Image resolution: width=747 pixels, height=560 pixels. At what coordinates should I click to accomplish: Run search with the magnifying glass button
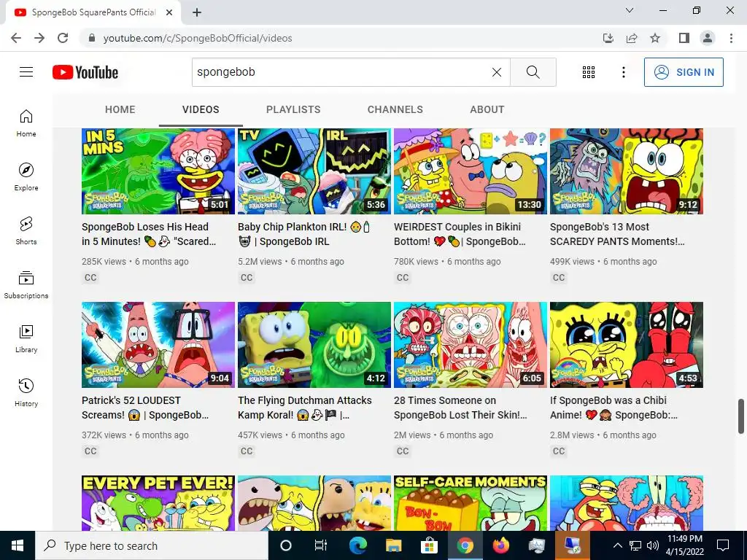click(533, 72)
